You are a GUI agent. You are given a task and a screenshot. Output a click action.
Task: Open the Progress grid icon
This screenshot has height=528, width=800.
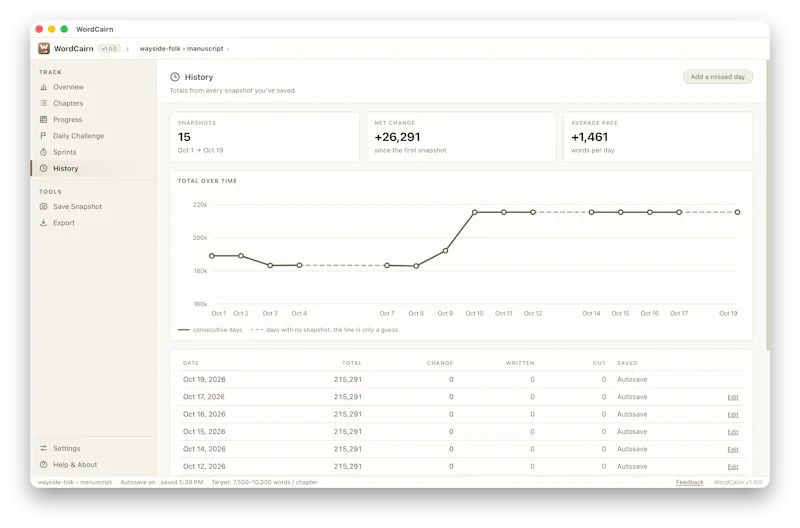tap(43, 120)
